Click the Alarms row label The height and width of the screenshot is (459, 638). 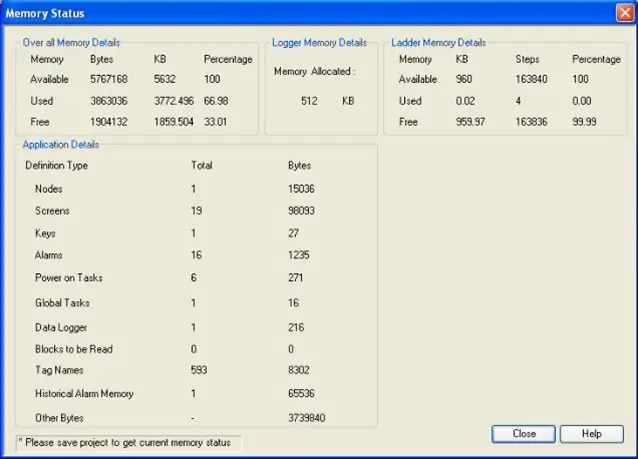[49, 255]
